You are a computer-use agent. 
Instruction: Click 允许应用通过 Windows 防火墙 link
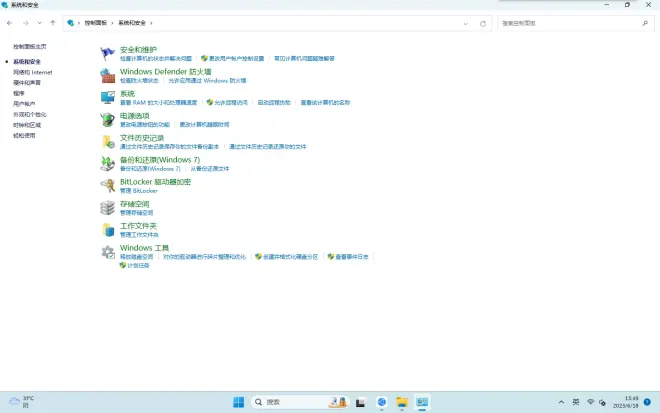(x=207, y=80)
